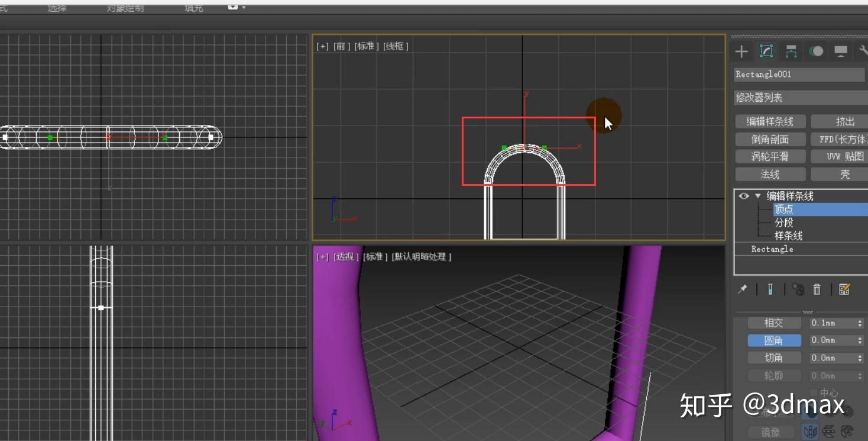Open the Display panel tab
Screen dimensions: 868x441
(841, 51)
